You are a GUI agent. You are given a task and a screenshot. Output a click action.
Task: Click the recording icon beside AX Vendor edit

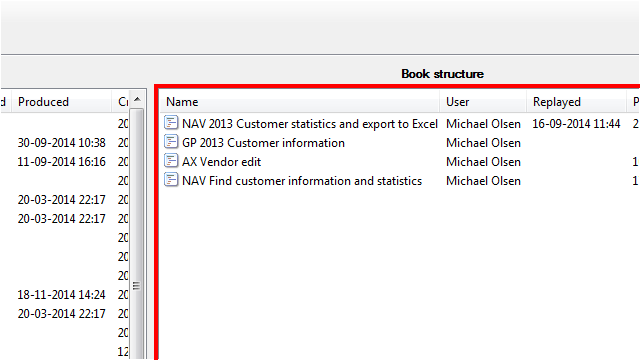(x=171, y=161)
